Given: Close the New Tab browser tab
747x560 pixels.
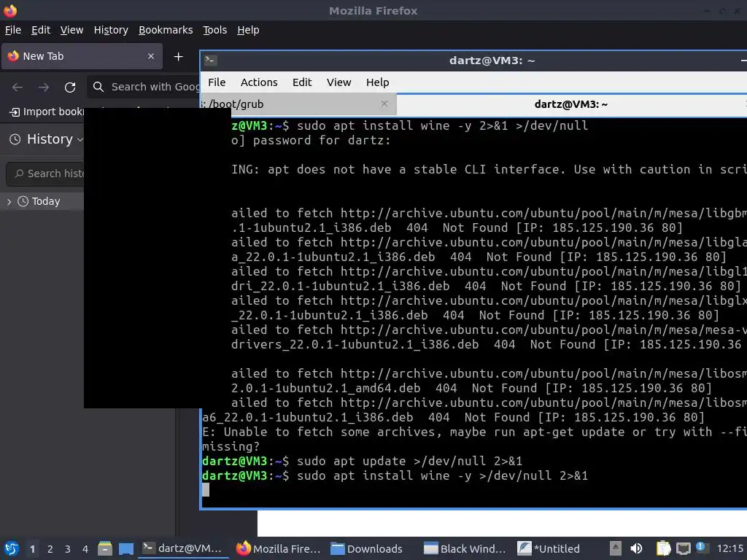Looking at the screenshot, I should (x=150, y=56).
